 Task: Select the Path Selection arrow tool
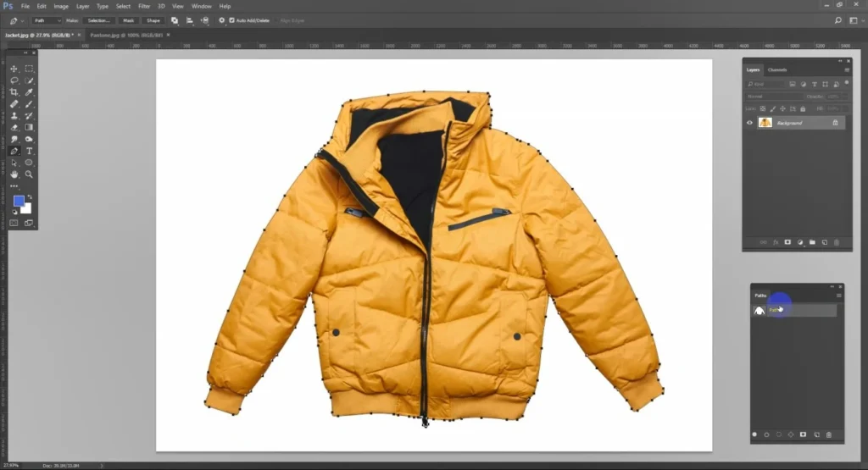[14, 163]
